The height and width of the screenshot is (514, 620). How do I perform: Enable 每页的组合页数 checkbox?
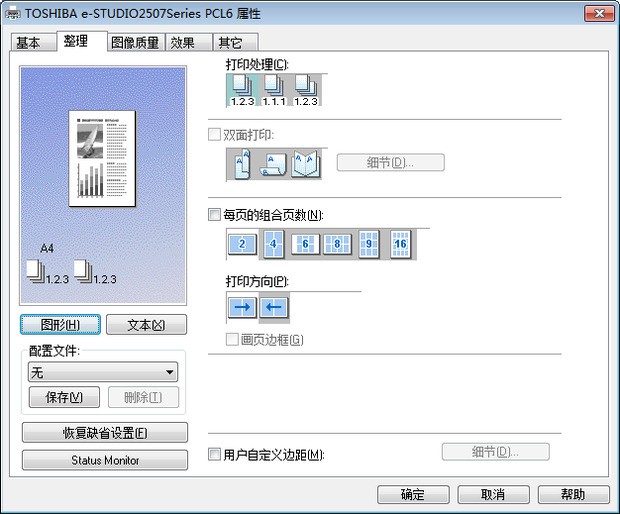pos(214,215)
